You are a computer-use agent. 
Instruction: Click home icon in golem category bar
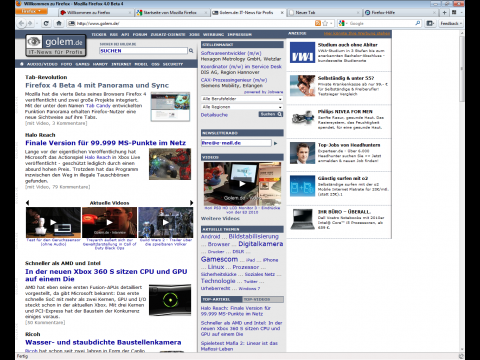(x=22, y=64)
